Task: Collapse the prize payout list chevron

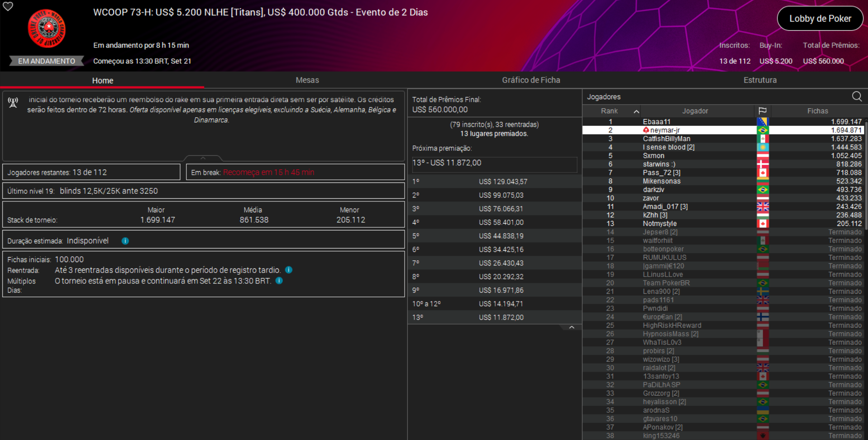Action: click(x=572, y=327)
